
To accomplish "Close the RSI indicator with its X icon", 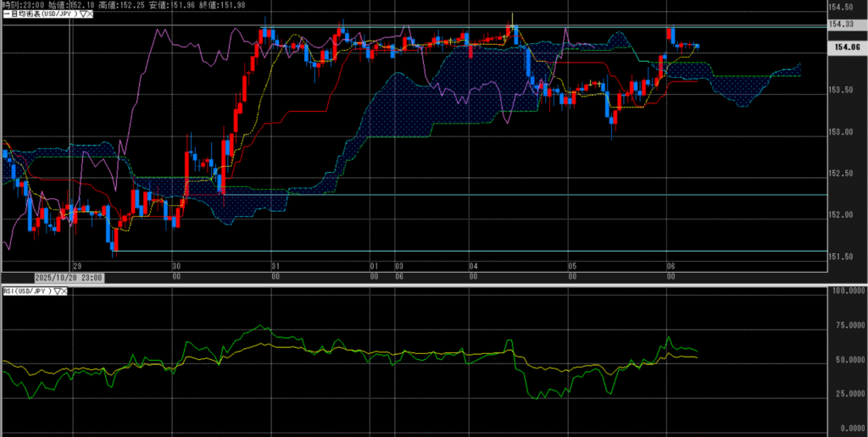I will point(66,290).
